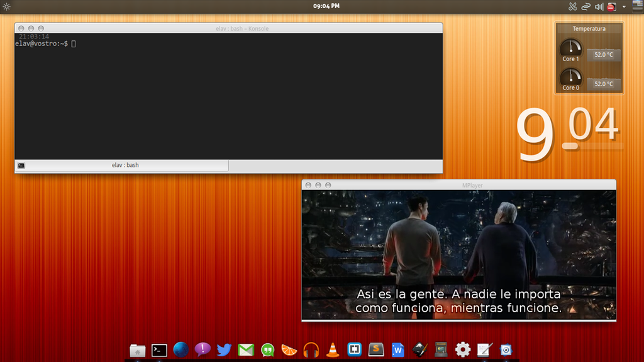The image size is (644, 362).
Task: Click the Core 1 temperature gauge
Action: click(571, 47)
